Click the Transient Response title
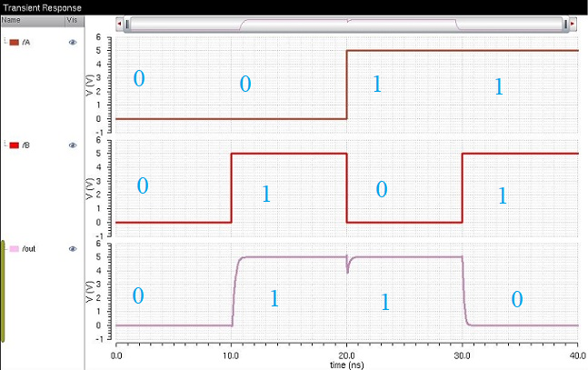588x370 pixels. (x=43, y=7)
